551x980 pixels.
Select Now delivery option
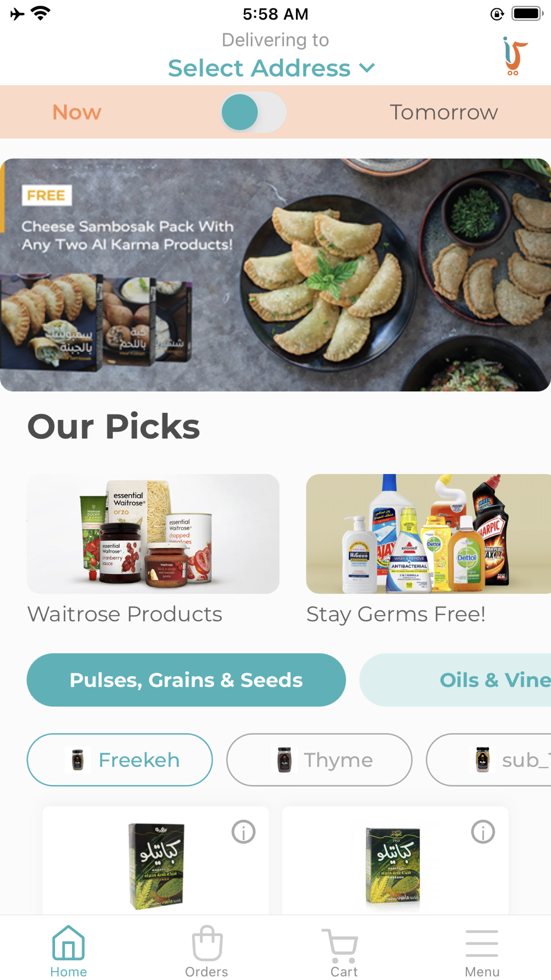[77, 112]
